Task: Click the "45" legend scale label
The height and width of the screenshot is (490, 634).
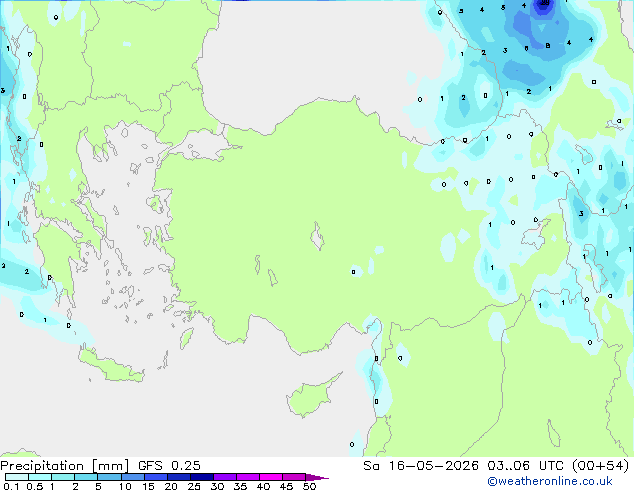Action: pos(286,486)
